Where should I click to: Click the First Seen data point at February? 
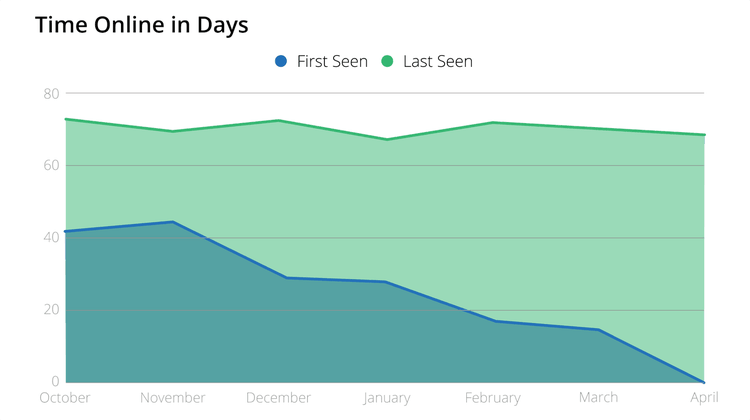pos(492,321)
